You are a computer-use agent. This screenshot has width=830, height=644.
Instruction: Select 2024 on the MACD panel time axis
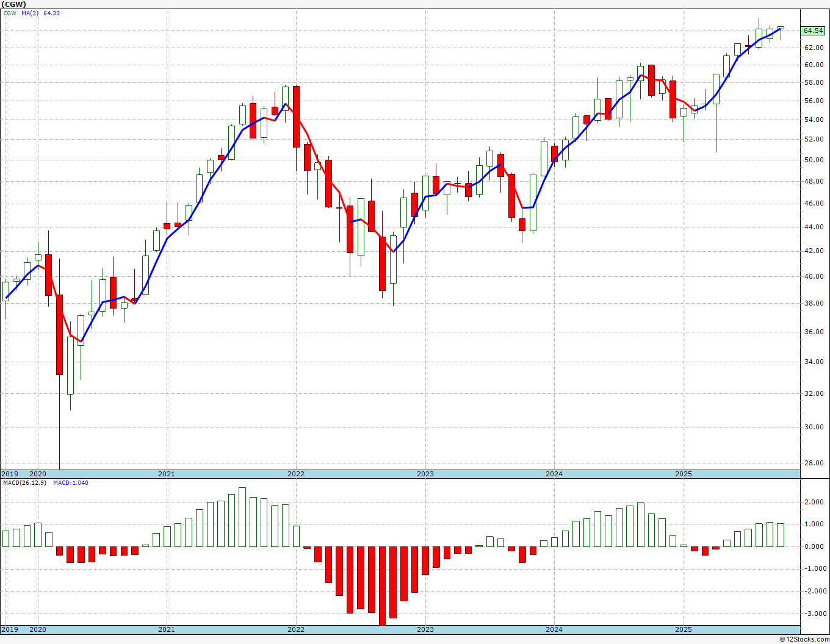(554, 629)
